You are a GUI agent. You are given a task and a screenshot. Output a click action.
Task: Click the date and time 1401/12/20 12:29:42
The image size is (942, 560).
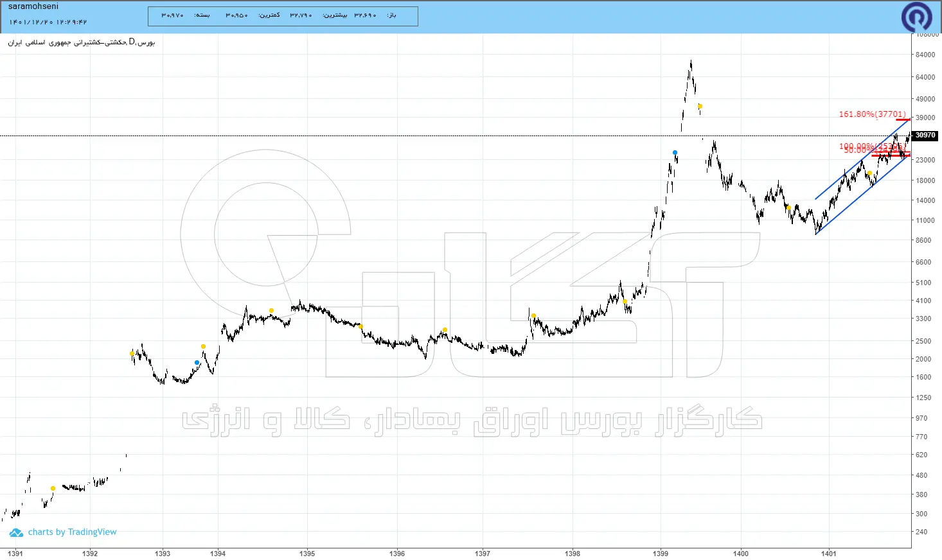(x=48, y=22)
